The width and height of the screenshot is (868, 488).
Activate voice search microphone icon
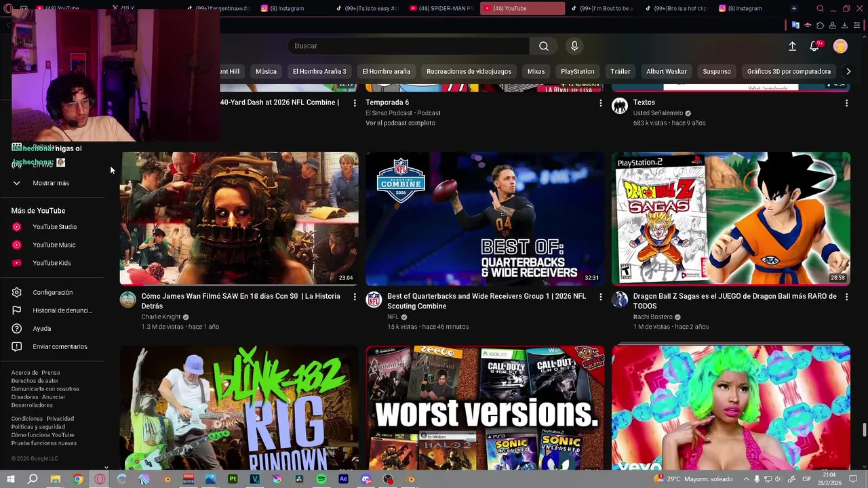(x=574, y=46)
